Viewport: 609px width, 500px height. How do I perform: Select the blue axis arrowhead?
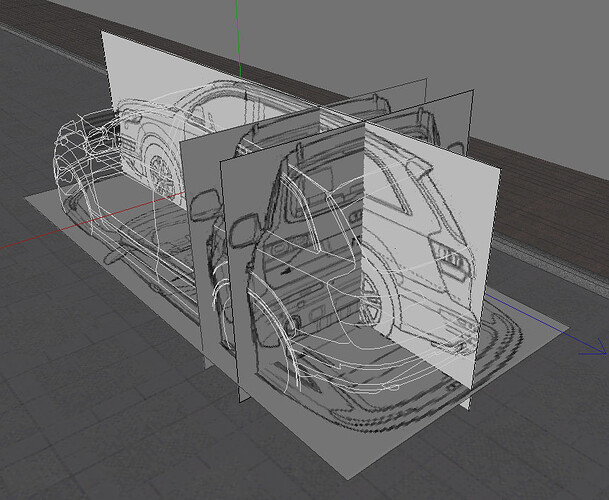(x=595, y=347)
